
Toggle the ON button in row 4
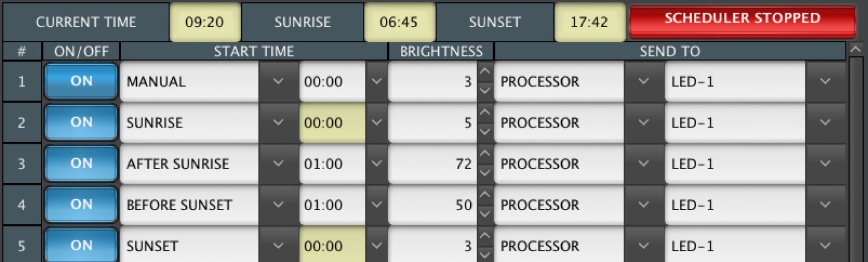(81, 205)
